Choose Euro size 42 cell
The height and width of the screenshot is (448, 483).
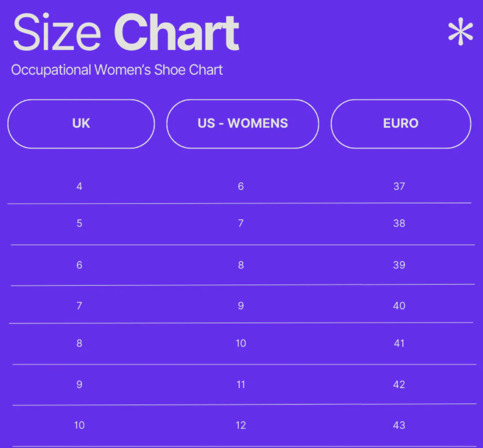(399, 385)
